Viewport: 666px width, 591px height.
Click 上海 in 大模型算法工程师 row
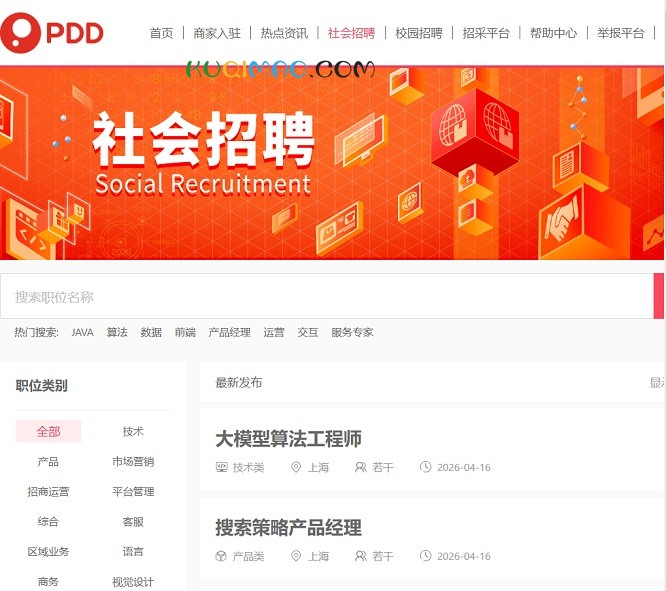pyautogui.click(x=319, y=468)
